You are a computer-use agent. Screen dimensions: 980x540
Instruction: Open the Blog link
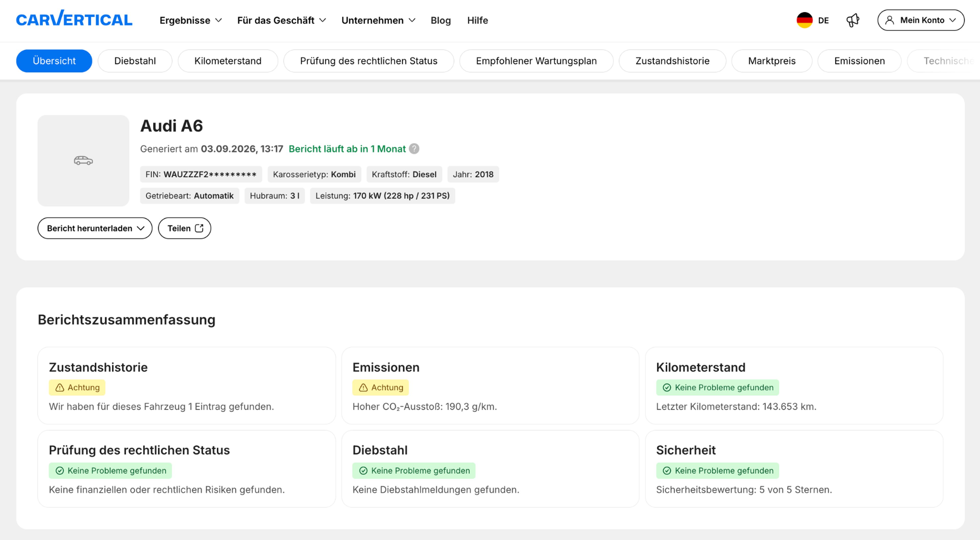pyautogui.click(x=440, y=20)
